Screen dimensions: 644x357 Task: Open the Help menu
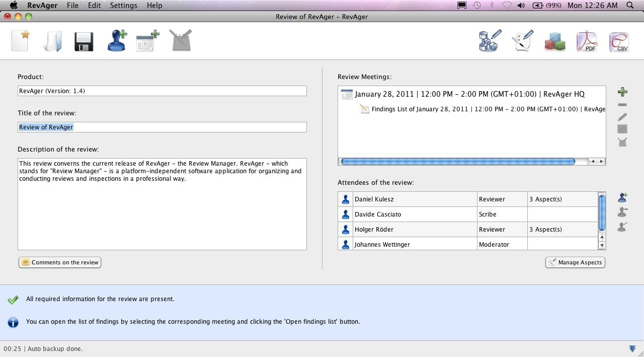(x=154, y=6)
